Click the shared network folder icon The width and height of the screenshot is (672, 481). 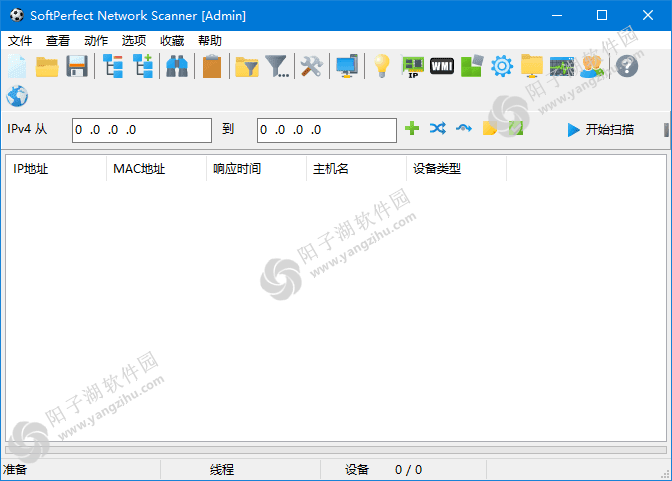[x=532, y=66]
